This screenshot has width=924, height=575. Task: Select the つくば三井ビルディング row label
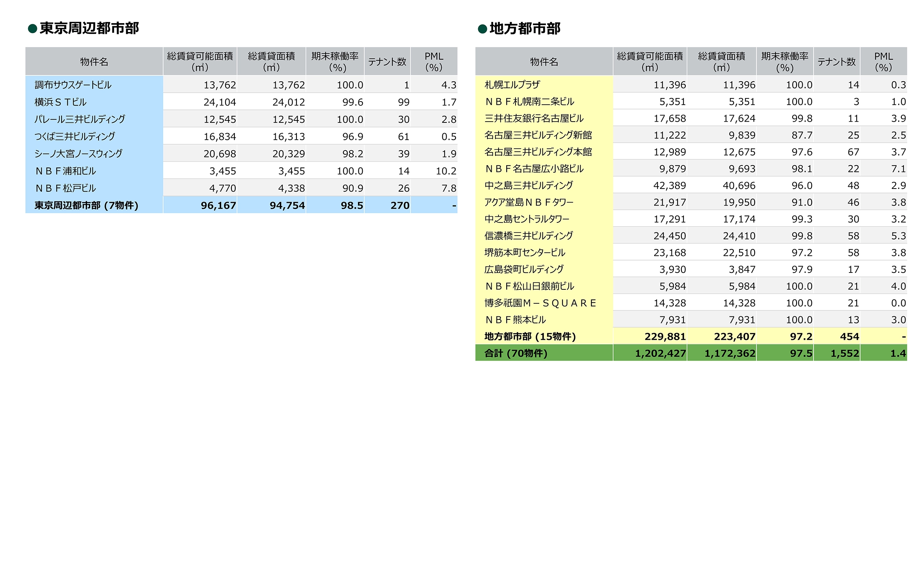coord(75,136)
